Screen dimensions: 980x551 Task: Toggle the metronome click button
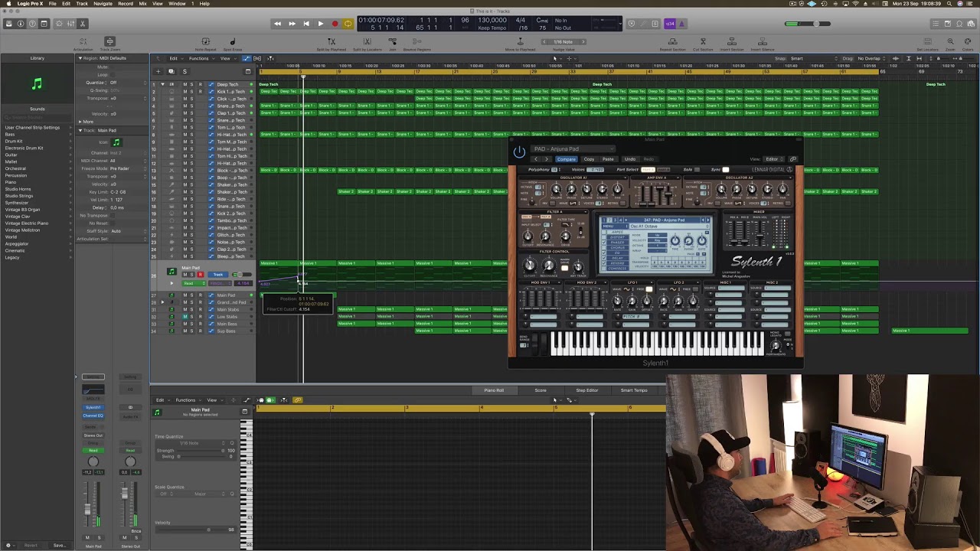click(x=681, y=24)
